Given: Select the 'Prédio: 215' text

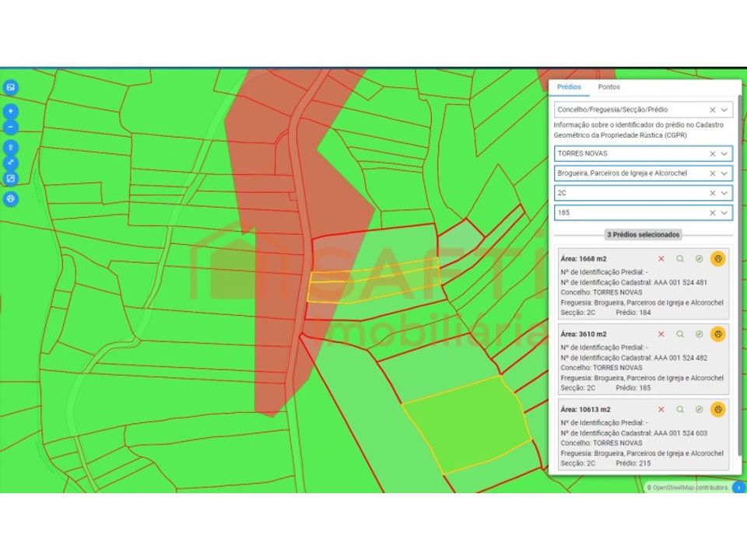Looking at the screenshot, I should pyautogui.click(x=633, y=464).
